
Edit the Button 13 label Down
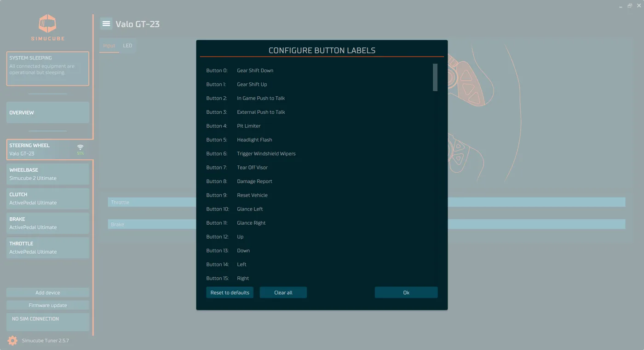click(x=243, y=250)
